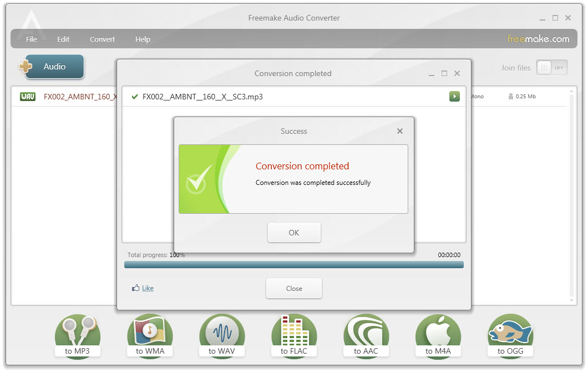Click the total progress bar
Viewport: 588px width, 372px height.
click(293, 265)
